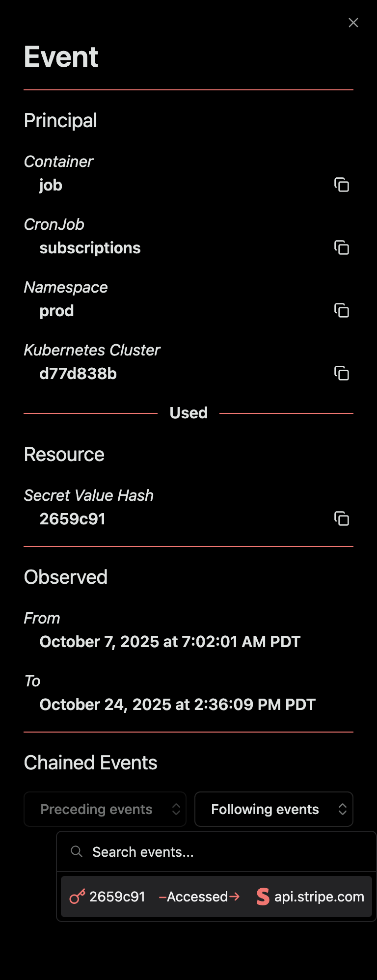This screenshot has width=377, height=980.
Task: Open the Preceding events dropdown
Action: pos(105,809)
